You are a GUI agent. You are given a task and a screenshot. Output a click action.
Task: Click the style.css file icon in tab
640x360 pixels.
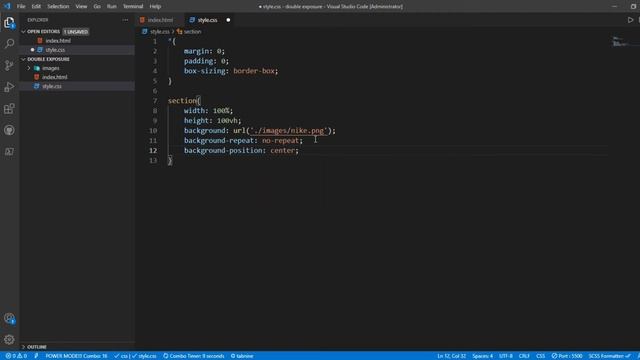tap(192, 20)
